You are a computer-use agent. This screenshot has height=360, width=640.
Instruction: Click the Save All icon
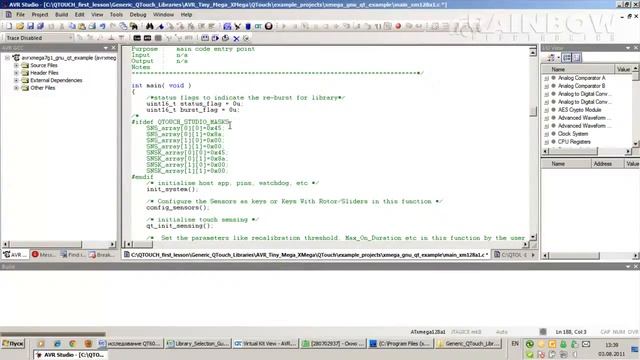coord(40,26)
